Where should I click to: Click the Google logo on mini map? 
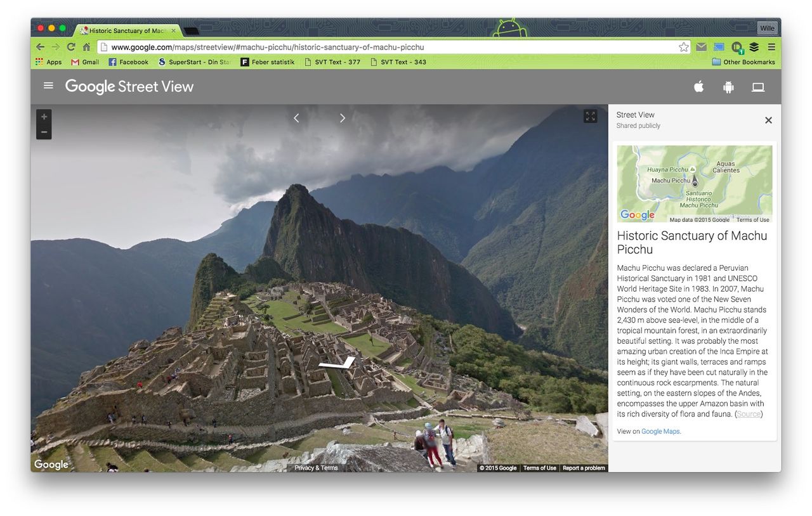tap(637, 215)
